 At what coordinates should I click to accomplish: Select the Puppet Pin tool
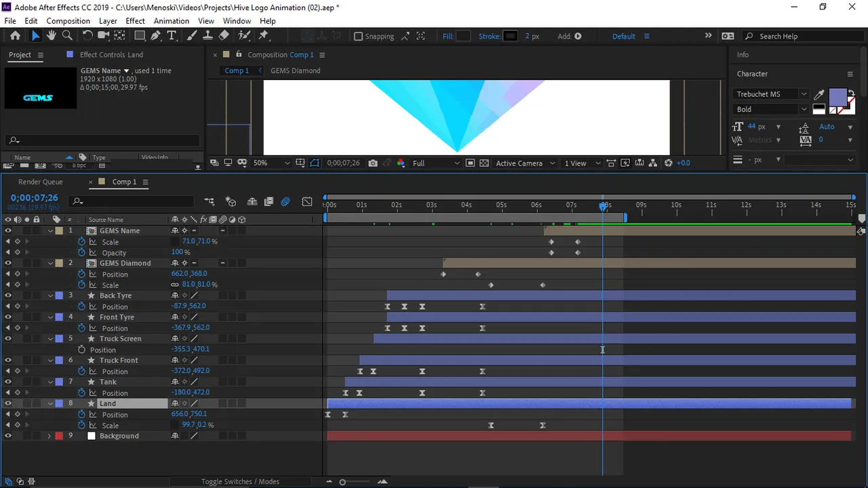(264, 36)
